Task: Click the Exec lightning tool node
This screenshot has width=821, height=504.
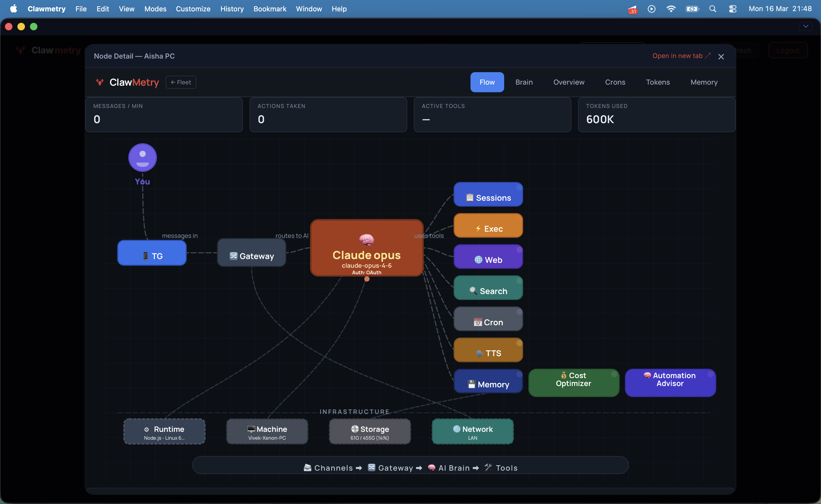Action: [x=488, y=226]
